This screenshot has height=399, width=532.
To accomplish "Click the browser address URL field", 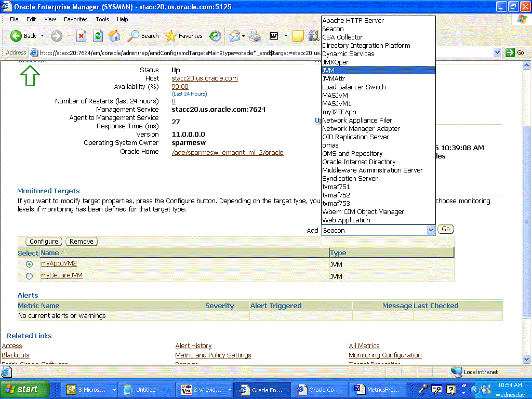I will (x=261, y=52).
